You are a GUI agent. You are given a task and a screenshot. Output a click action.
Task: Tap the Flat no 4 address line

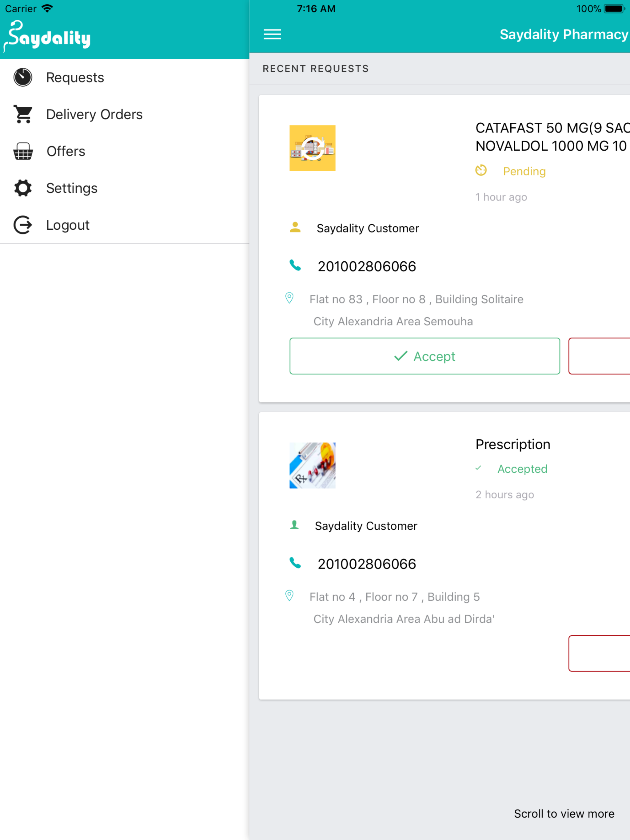tap(394, 597)
